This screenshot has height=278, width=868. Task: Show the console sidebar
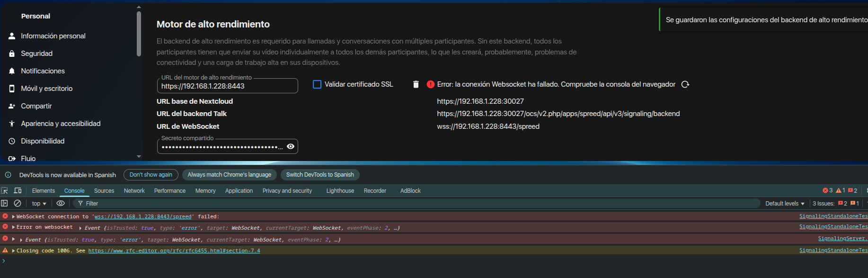coord(5,203)
